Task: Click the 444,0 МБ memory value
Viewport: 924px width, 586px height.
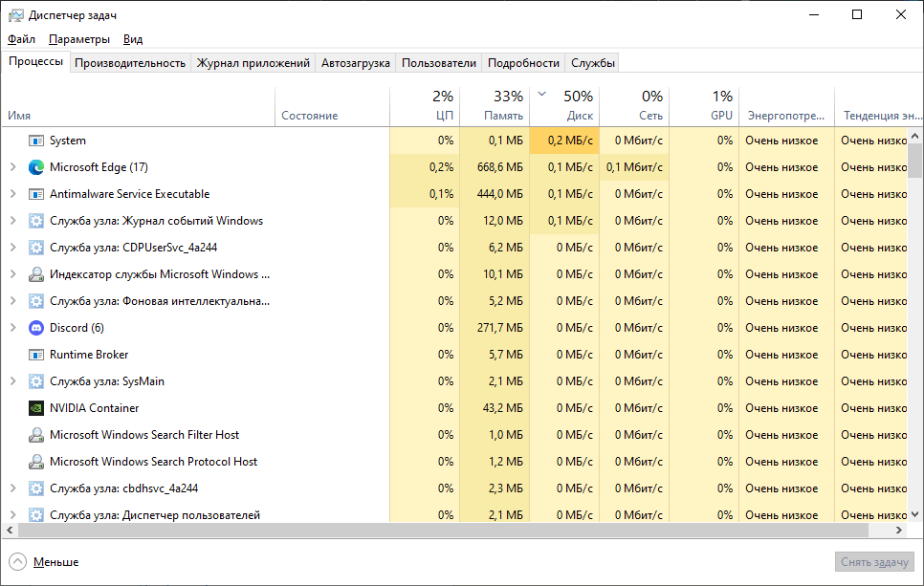Action: click(x=499, y=194)
